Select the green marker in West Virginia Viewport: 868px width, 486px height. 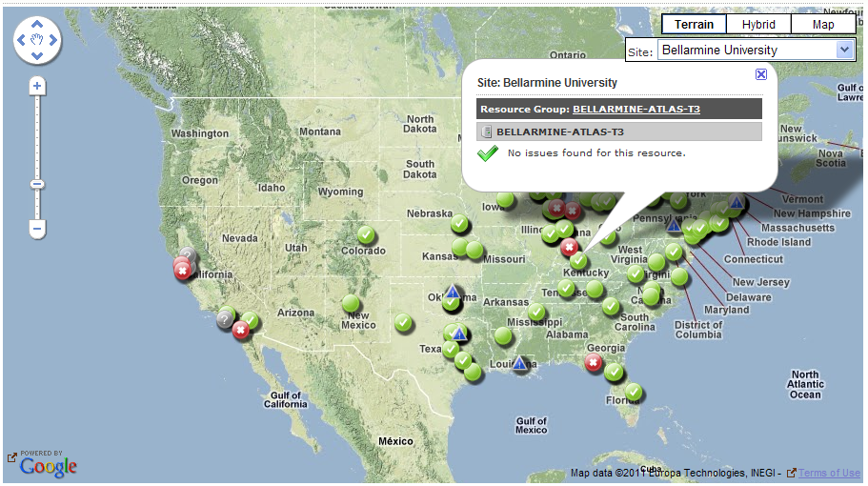click(636, 273)
